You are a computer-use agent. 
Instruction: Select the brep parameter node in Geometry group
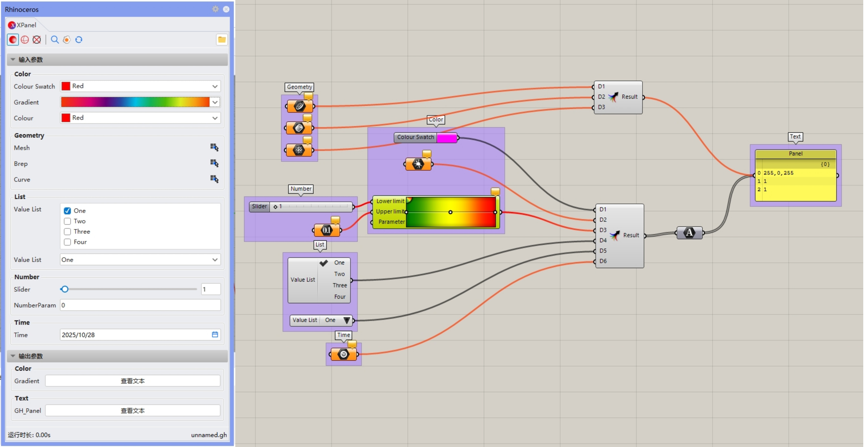pyautogui.click(x=299, y=128)
